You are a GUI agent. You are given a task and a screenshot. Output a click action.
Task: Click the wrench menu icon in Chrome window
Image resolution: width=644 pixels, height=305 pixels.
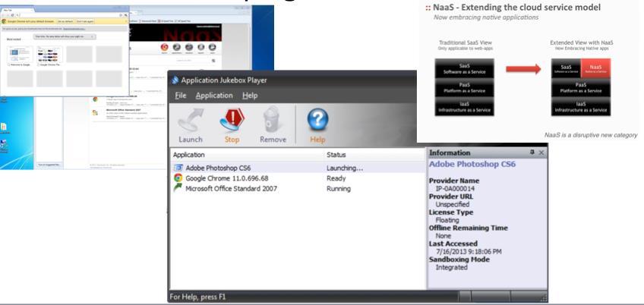pos(126,14)
